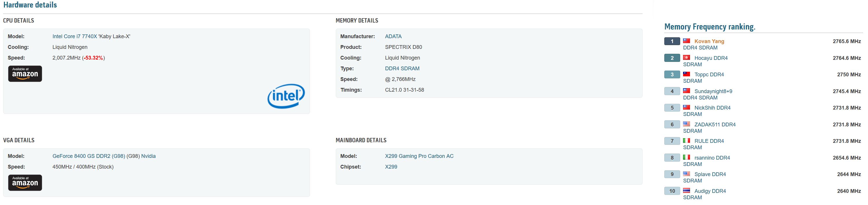The height and width of the screenshot is (205, 868).
Task: Click Taiwan flag beside Kovan Yang
Action: coord(686,41)
